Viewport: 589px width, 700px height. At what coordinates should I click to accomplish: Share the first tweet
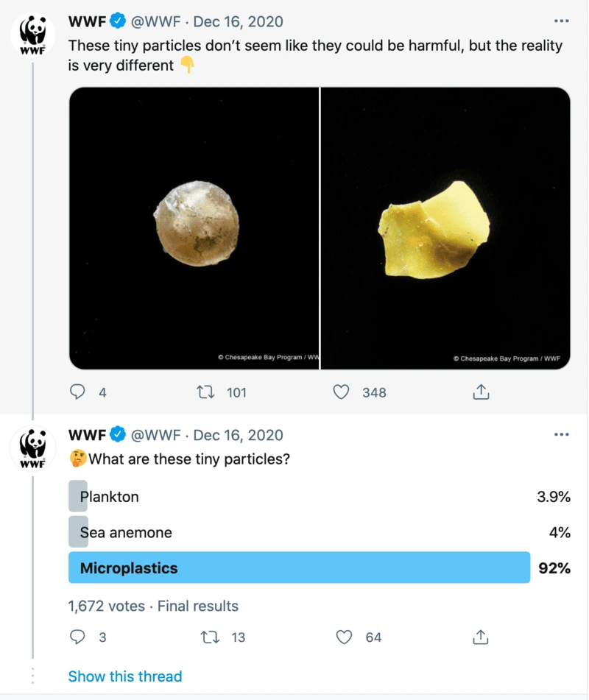(x=480, y=392)
